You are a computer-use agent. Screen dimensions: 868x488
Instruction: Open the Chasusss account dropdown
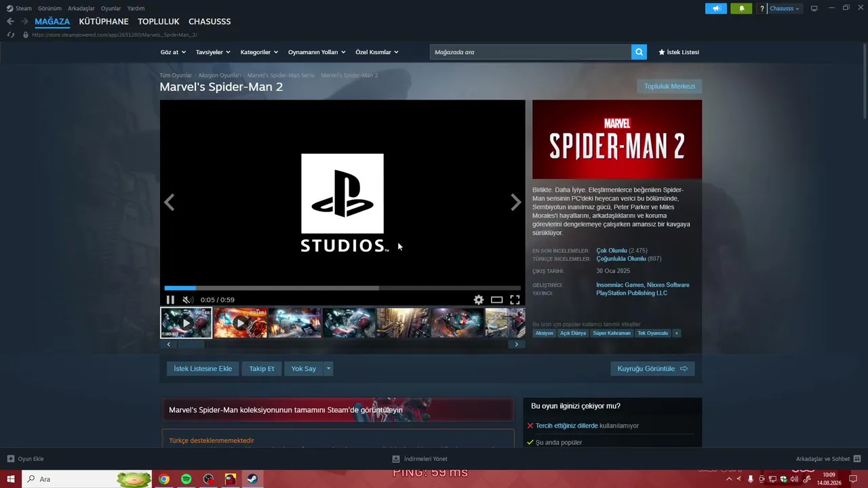[785, 9]
